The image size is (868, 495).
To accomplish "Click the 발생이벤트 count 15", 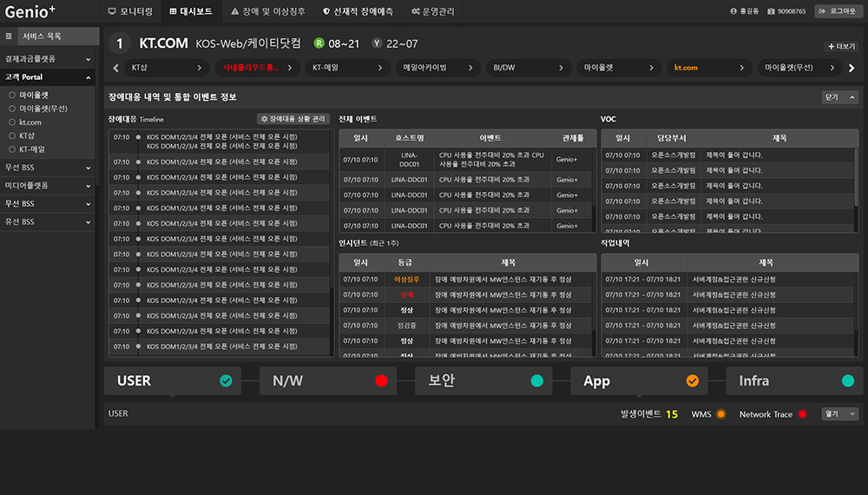I will (x=672, y=414).
